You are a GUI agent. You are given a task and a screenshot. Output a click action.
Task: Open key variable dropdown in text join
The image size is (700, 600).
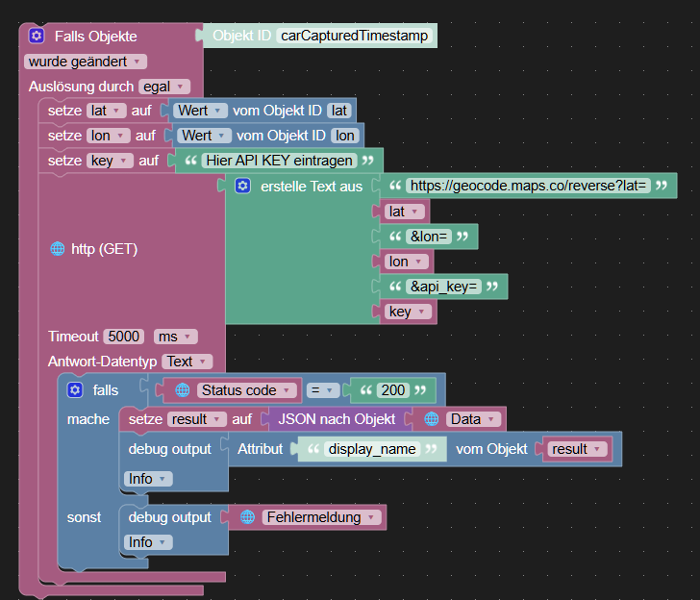point(408,312)
